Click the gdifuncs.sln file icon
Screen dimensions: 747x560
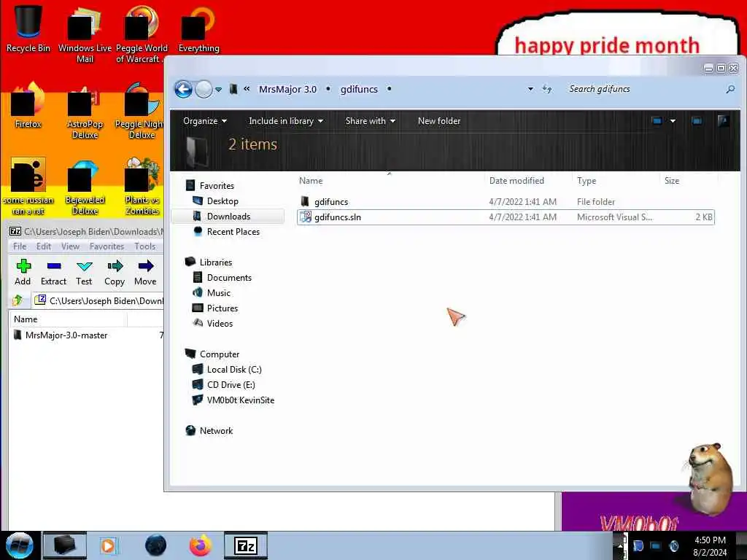click(306, 217)
